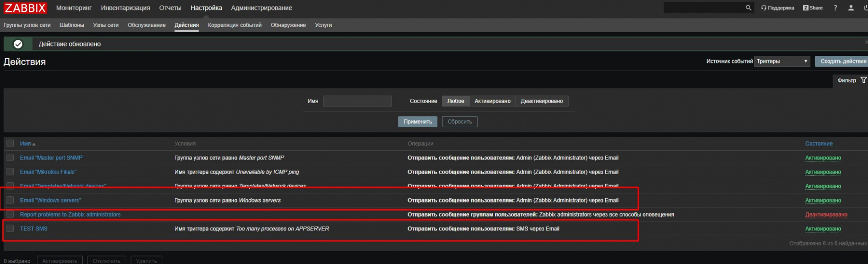Viewport: 868px width, 264px height.
Task: Open the Email "Windows servers" action
Action: (51, 201)
